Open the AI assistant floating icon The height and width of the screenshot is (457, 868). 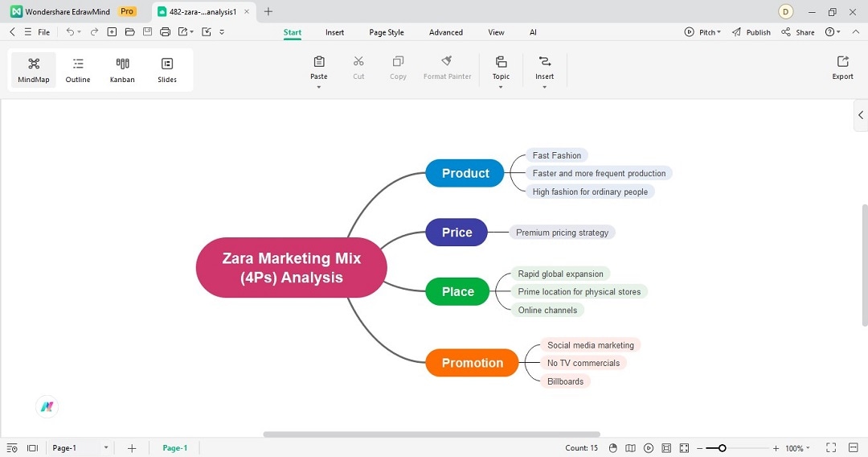[x=47, y=406]
